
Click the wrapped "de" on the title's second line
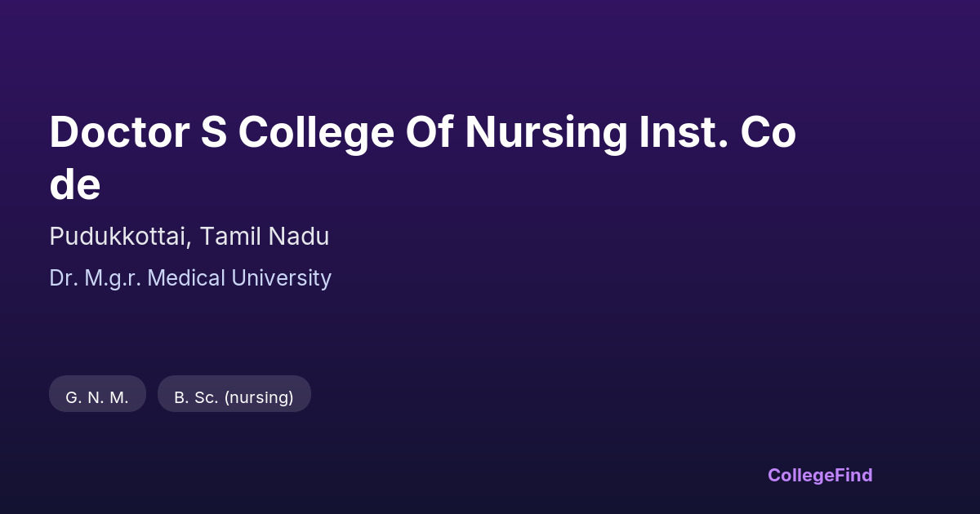click(x=75, y=185)
